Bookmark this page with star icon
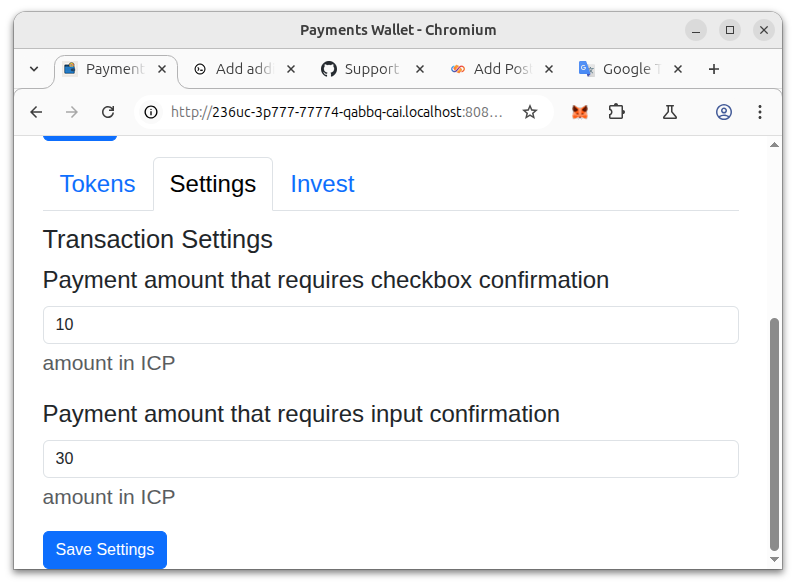Screen dimensions: 796x586 tap(530, 112)
